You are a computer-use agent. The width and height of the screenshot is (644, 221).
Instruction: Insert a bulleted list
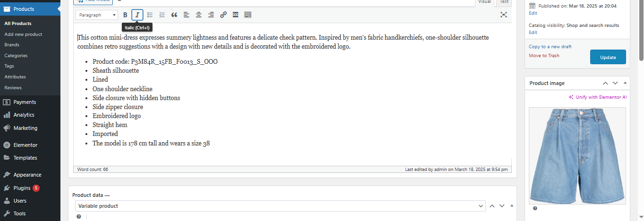(x=150, y=15)
